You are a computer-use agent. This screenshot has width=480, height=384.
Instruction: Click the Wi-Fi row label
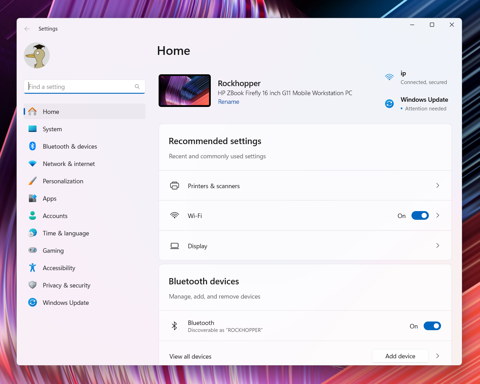click(195, 216)
